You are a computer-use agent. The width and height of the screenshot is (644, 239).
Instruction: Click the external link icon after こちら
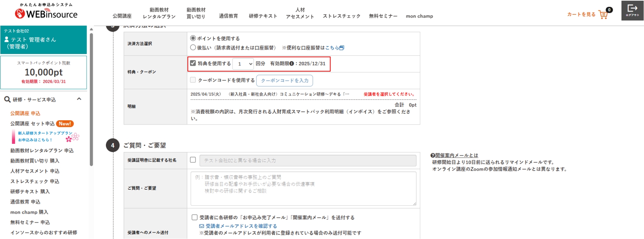tap(342, 48)
